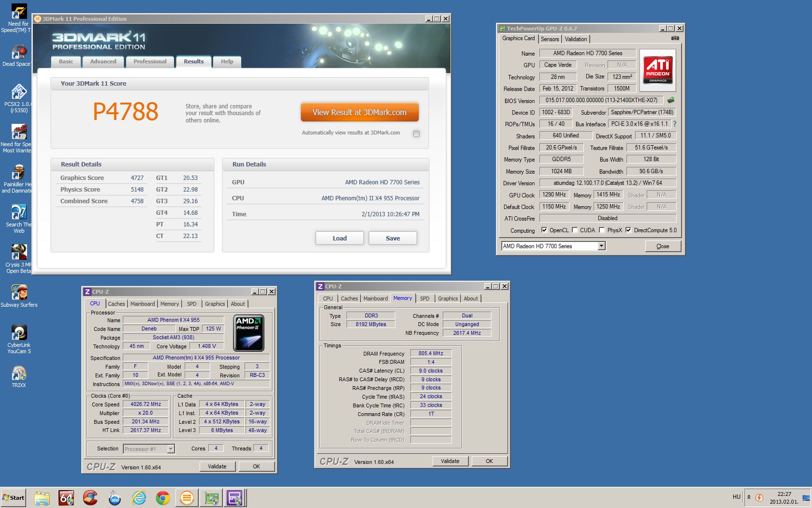Launch the Crysis 3 MP Open Beta shortcut
The image size is (812, 508).
[18, 259]
